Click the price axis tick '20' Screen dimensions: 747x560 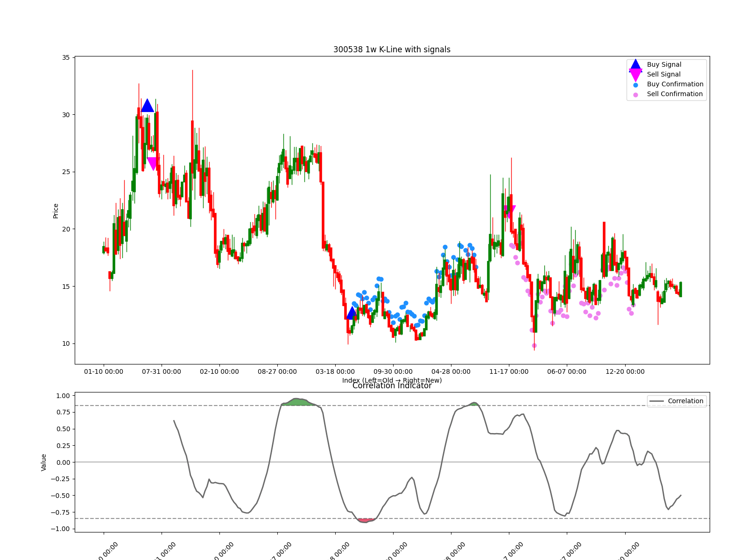tap(66, 229)
